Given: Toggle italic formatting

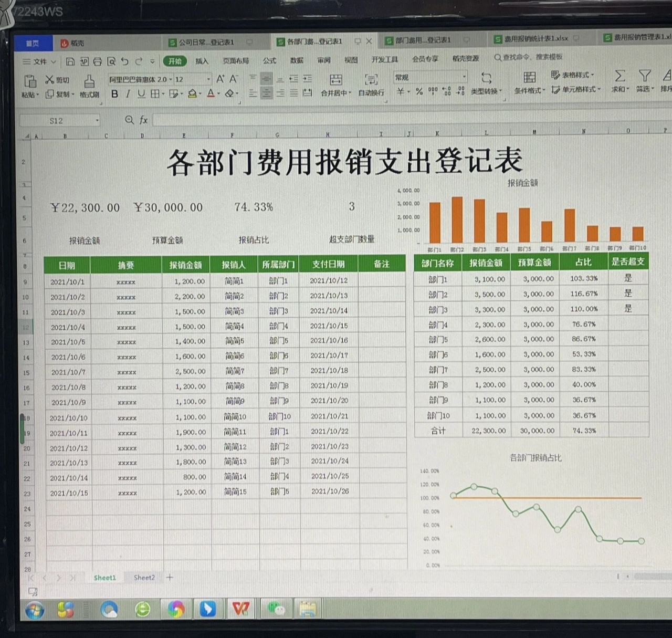Looking at the screenshot, I should (128, 95).
